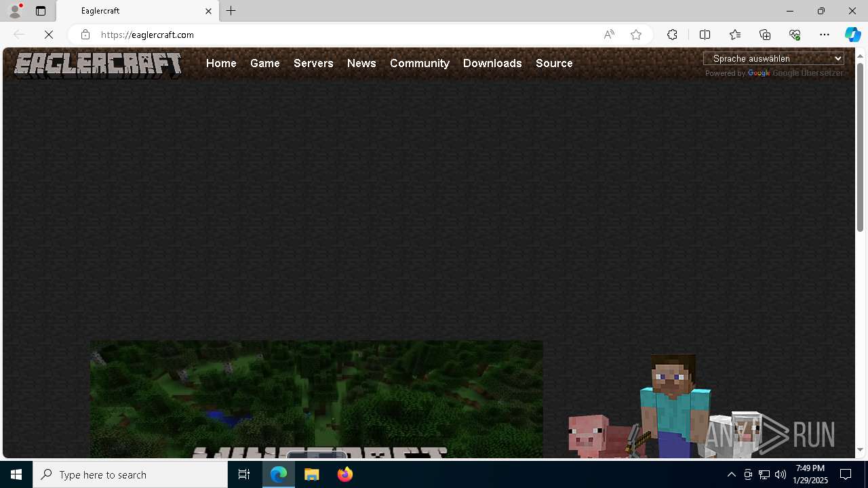This screenshot has width=868, height=488.
Task: Open the Downloads page
Action: [492, 63]
